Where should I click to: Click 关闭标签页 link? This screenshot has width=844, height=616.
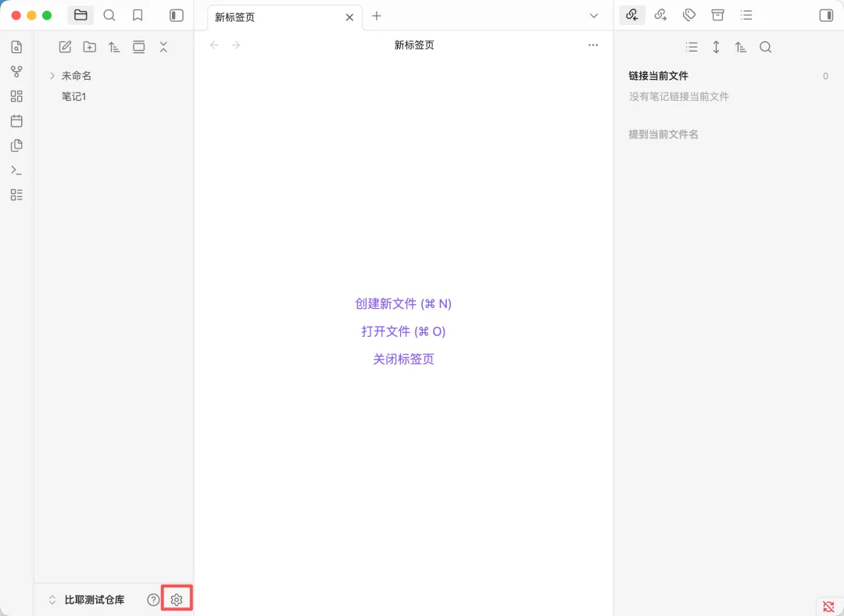click(x=403, y=359)
